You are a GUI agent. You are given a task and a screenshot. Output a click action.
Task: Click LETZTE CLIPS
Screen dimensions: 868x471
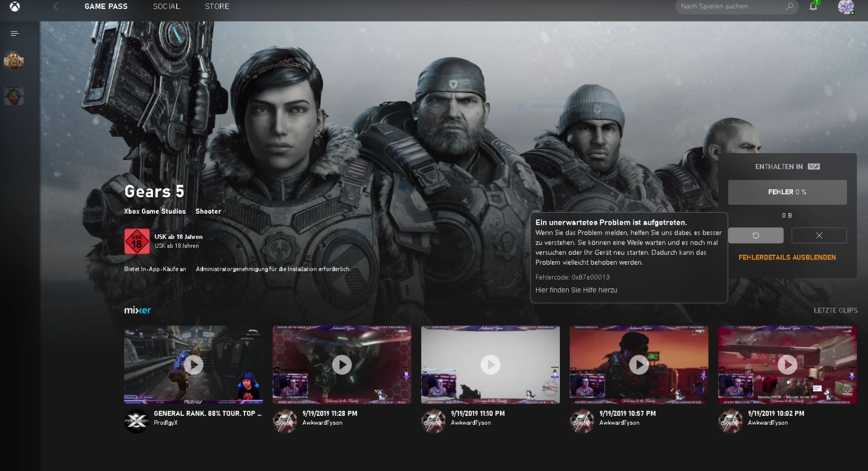835,310
